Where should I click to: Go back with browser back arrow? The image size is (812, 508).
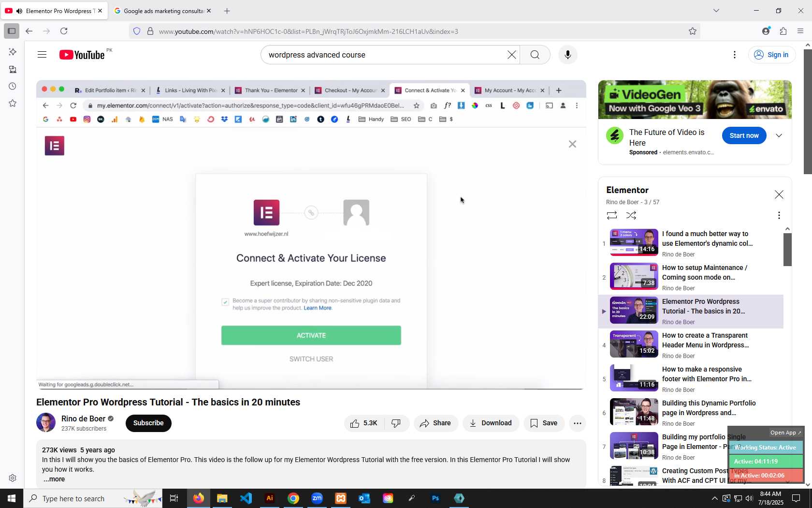(29, 31)
